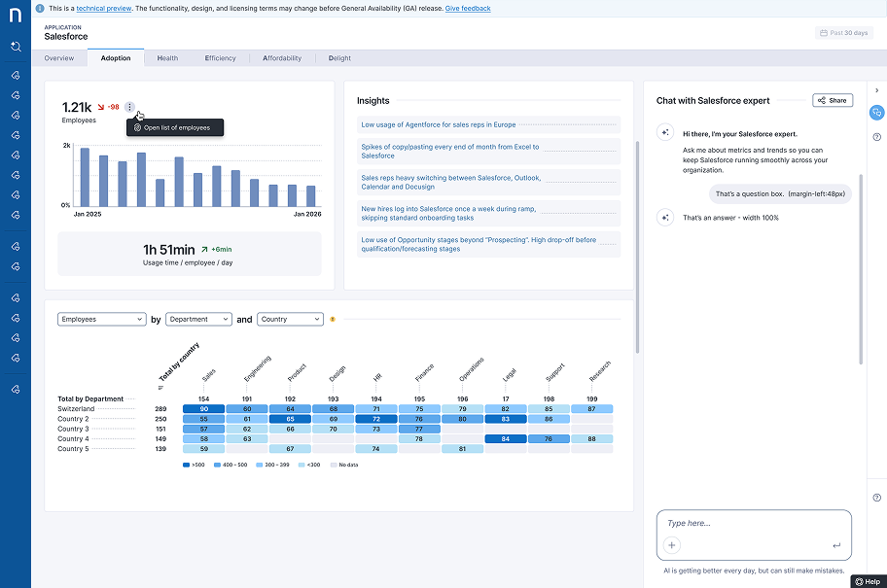Click the Past 30 days date range button

(x=844, y=33)
